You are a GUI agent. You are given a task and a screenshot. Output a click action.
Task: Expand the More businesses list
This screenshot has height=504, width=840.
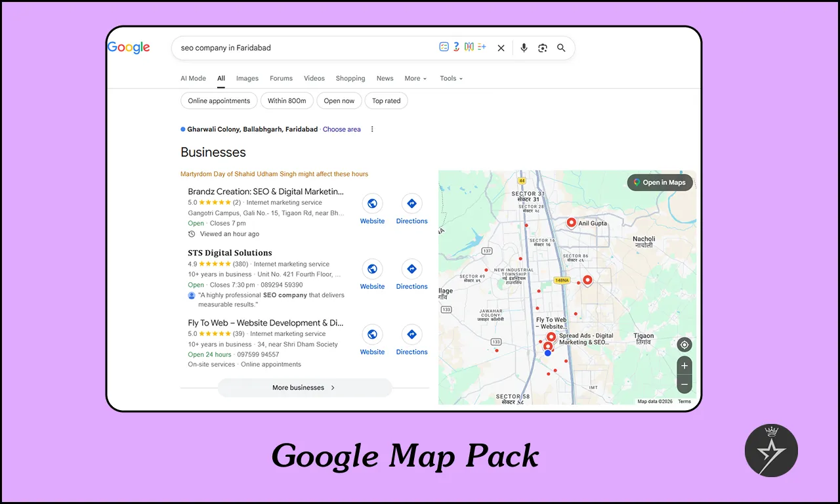pyautogui.click(x=304, y=388)
